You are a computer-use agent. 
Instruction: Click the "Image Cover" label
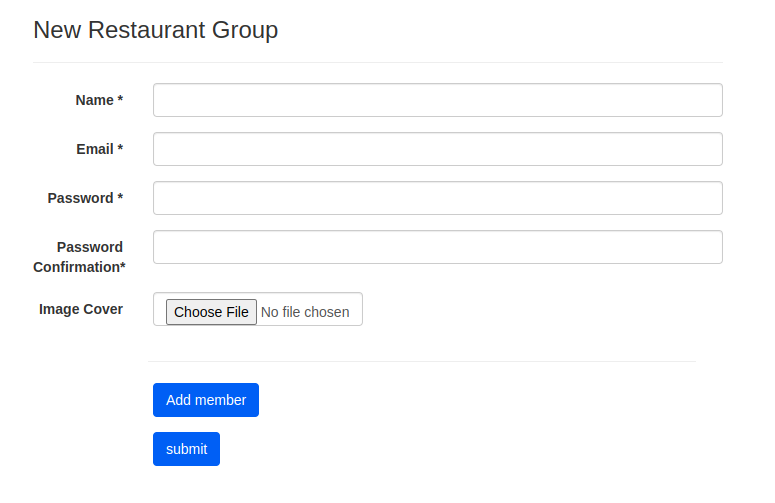(x=81, y=309)
